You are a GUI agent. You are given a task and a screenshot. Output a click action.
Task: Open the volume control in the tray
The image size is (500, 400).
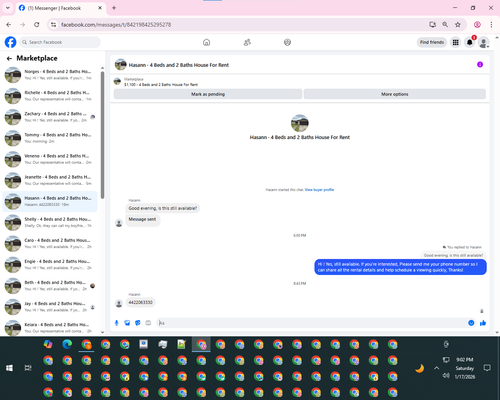446,376
